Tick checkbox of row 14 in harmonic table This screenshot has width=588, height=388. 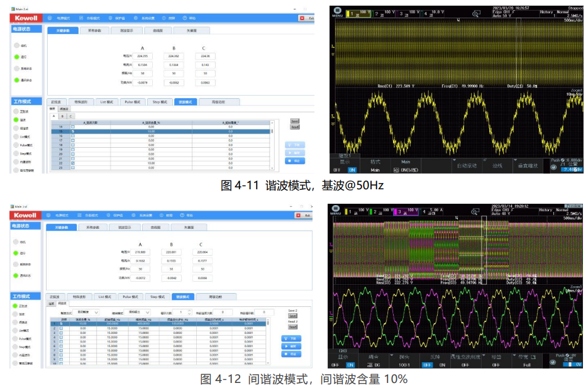point(73,127)
